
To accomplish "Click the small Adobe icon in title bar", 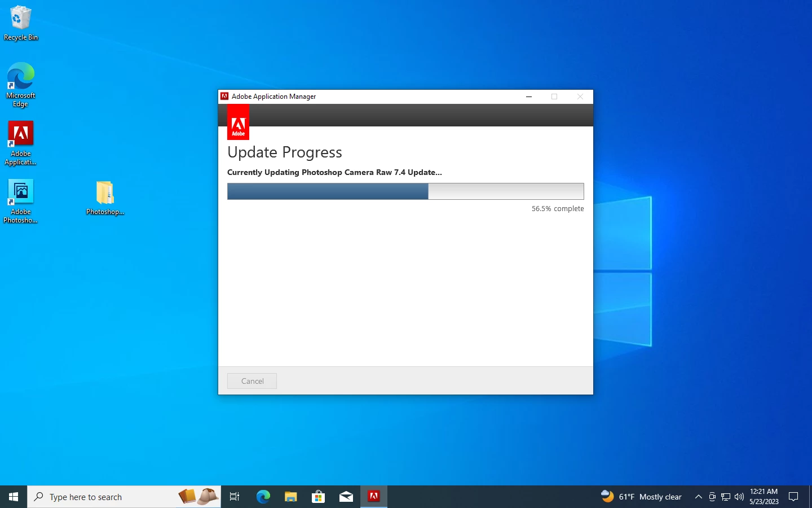I will 224,97.
